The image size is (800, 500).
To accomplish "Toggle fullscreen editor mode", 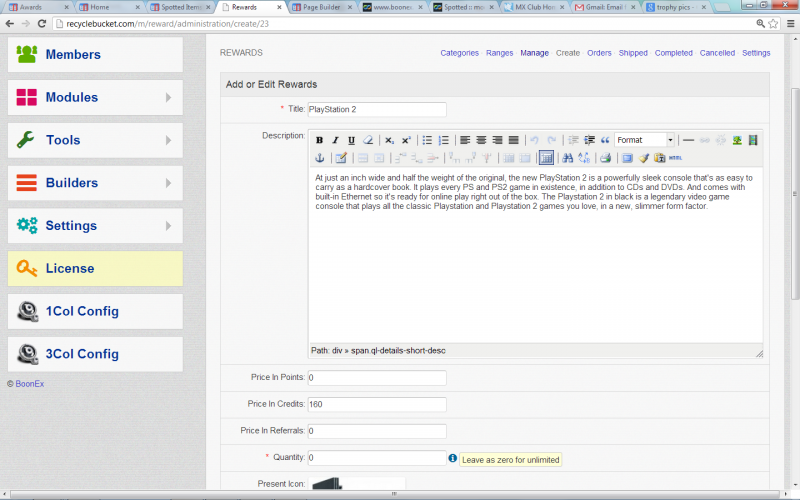I will tap(628, 158).
